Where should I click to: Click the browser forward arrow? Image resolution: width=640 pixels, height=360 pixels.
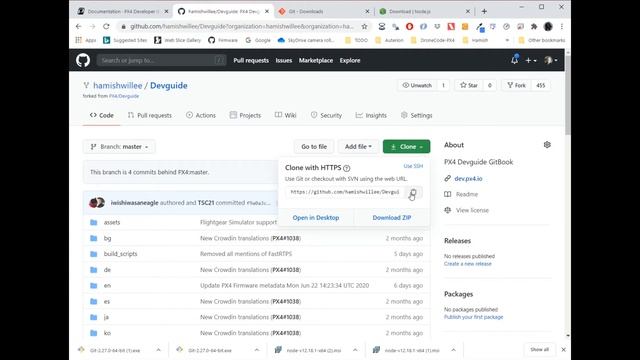tap(92, 27)
